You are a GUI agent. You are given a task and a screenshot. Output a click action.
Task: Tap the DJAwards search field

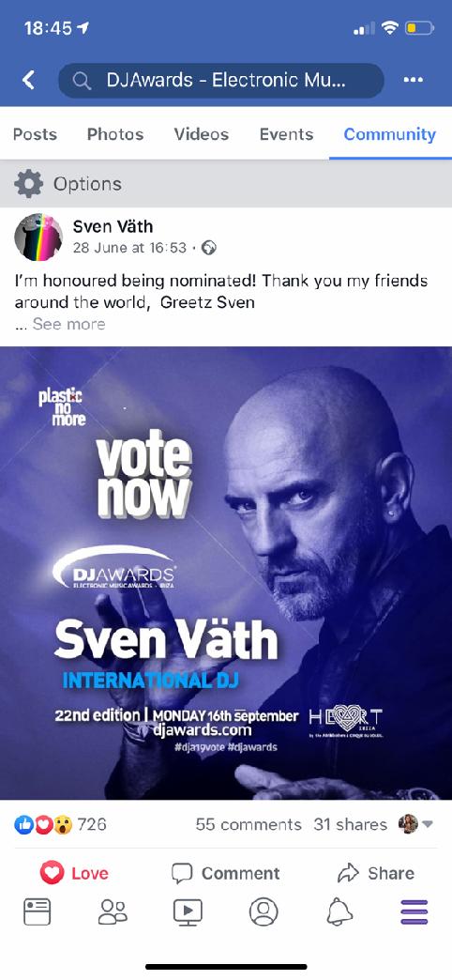tap(221, 80)
